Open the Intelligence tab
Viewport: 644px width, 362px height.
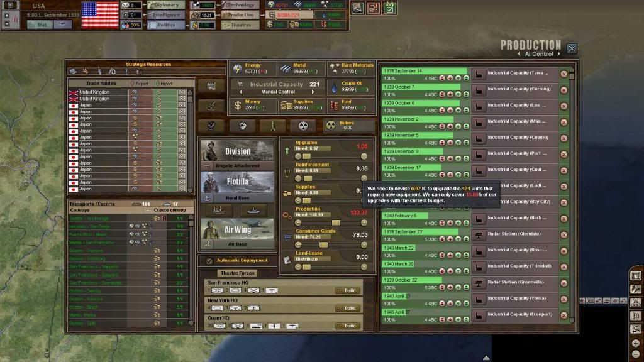[166, 15]
